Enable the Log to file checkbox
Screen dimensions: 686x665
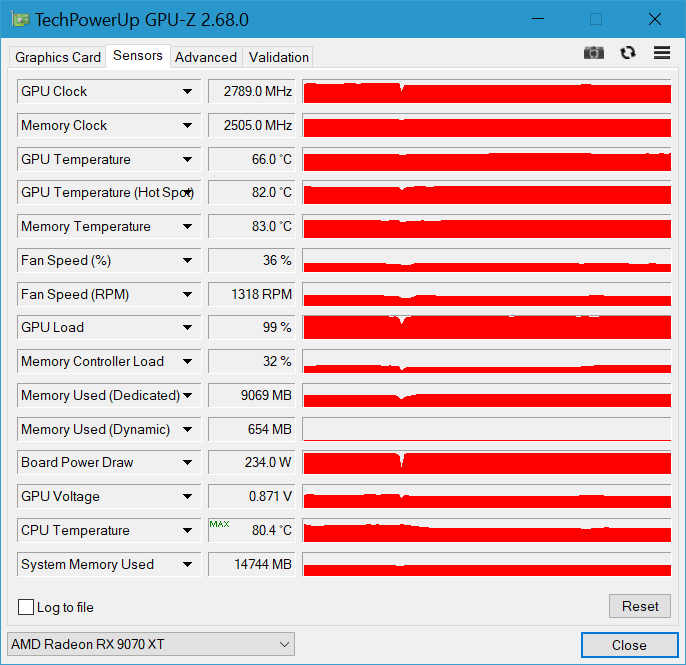tap(26, 607)
